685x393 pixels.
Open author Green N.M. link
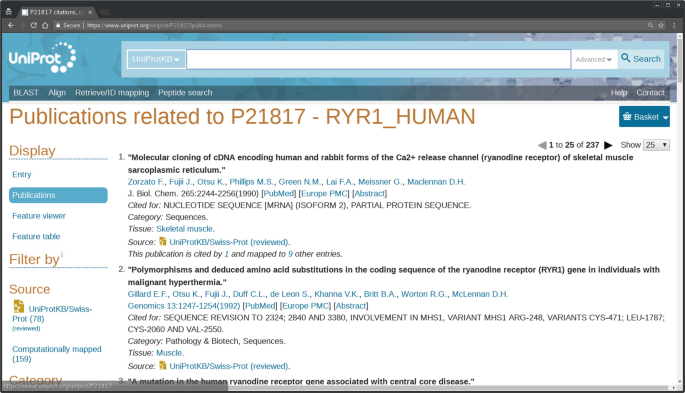tap(300, 182)
